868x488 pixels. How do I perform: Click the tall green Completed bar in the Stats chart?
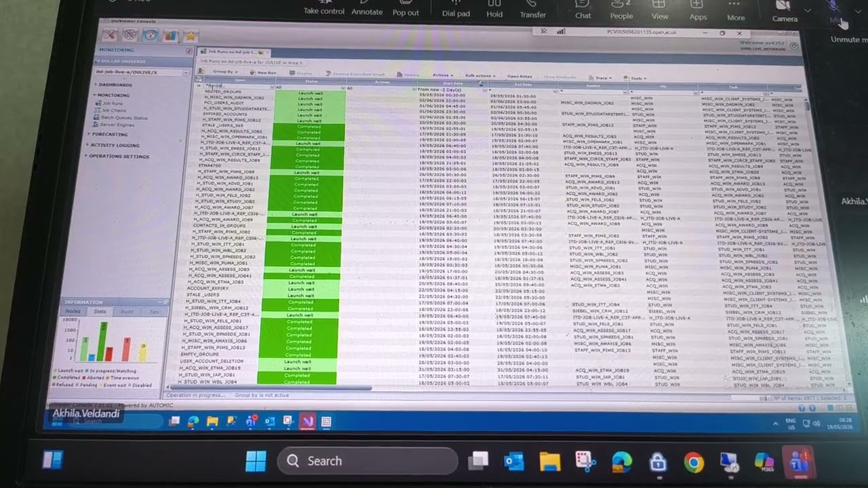pyautogui.click(x=102, y=342)
